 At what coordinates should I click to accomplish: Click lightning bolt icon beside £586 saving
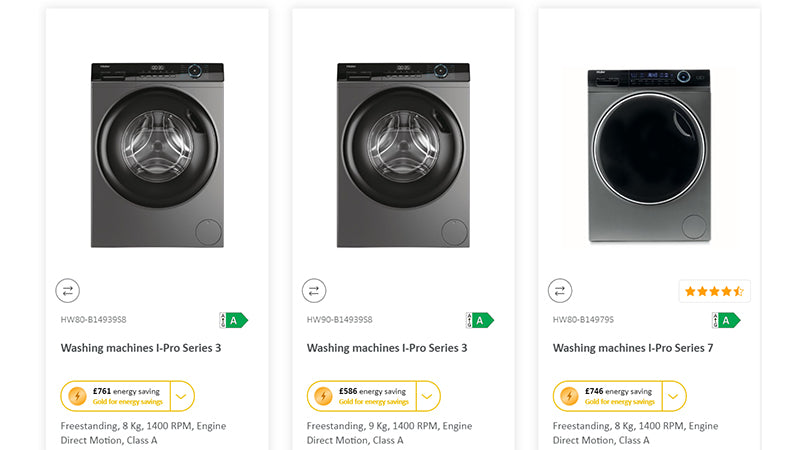click(323, 396)
